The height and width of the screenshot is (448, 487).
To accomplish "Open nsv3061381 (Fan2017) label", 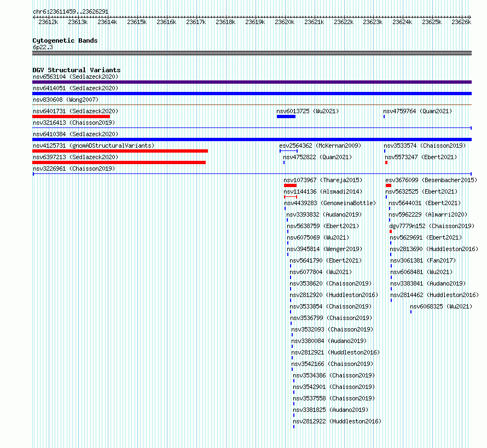I will tap(423, 260).
